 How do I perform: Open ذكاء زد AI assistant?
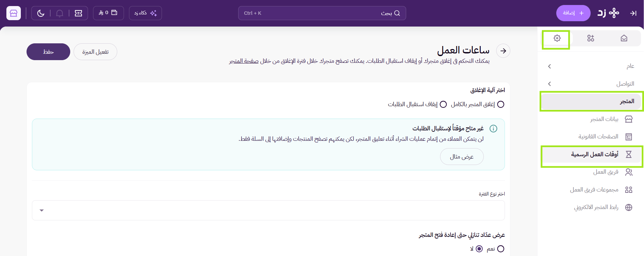click(145, 13)
